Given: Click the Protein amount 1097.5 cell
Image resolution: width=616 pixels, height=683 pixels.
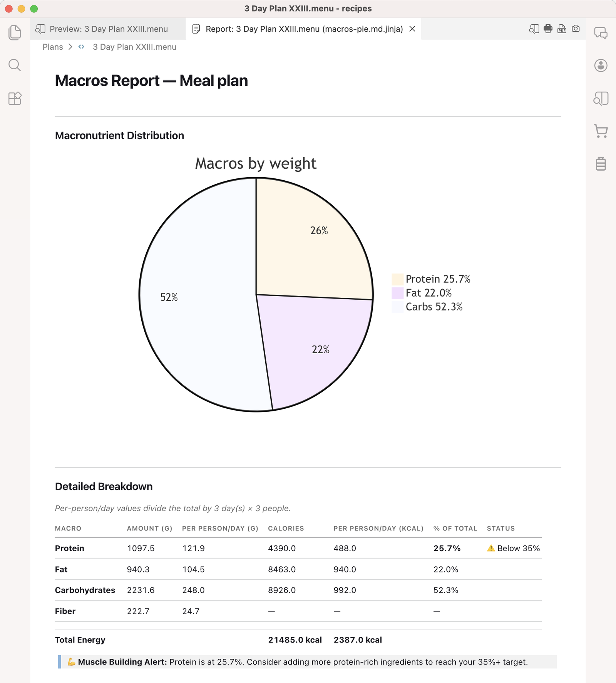Looking at the screenshot, I should tap(141, 548).
